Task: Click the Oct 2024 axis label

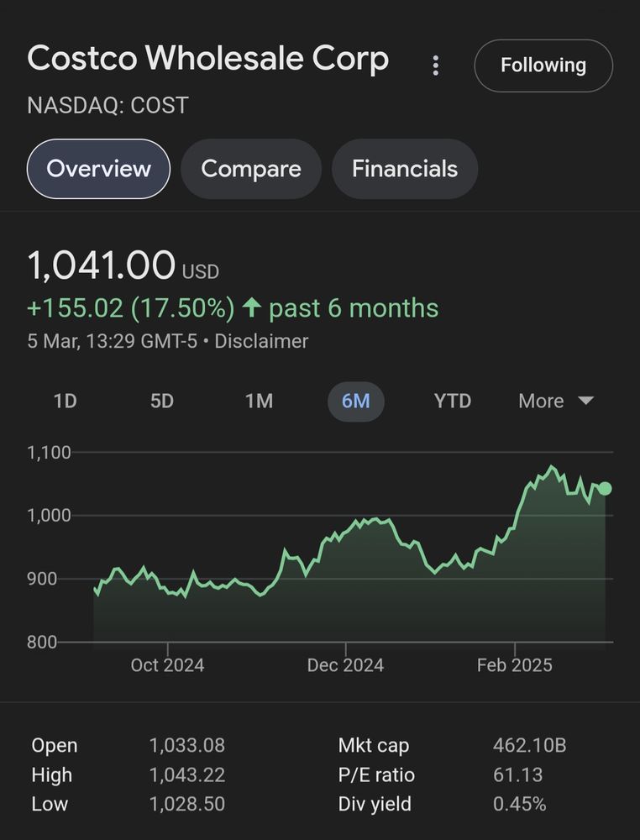Action: (x=168, y=665)
